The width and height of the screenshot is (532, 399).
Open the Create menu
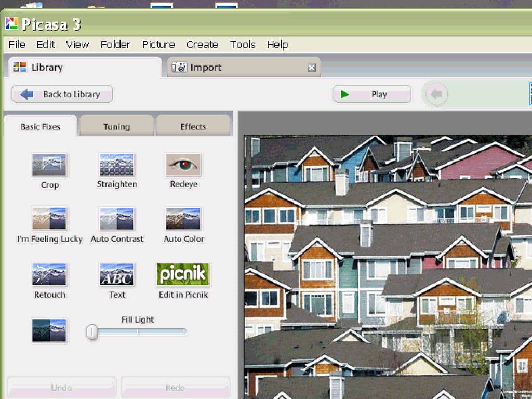point(202,45)
